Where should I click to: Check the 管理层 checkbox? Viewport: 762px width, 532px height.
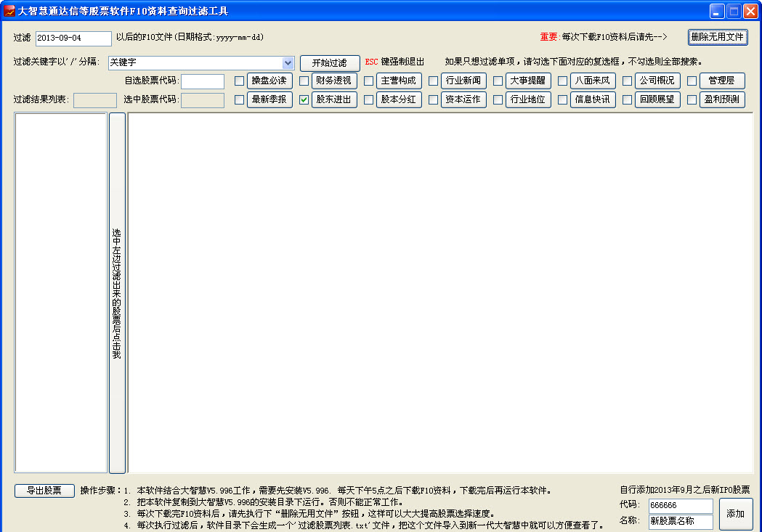coord(692,81)
